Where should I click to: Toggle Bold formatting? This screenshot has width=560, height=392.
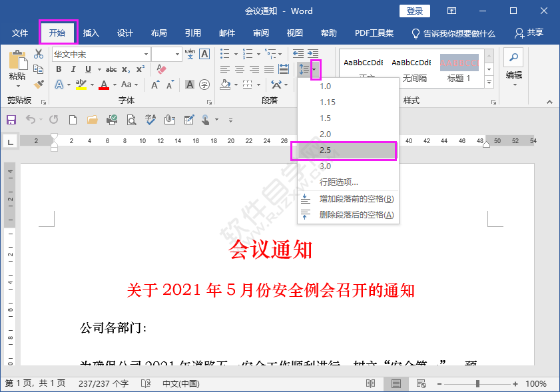pyautogui.click(x=59, y=69)
